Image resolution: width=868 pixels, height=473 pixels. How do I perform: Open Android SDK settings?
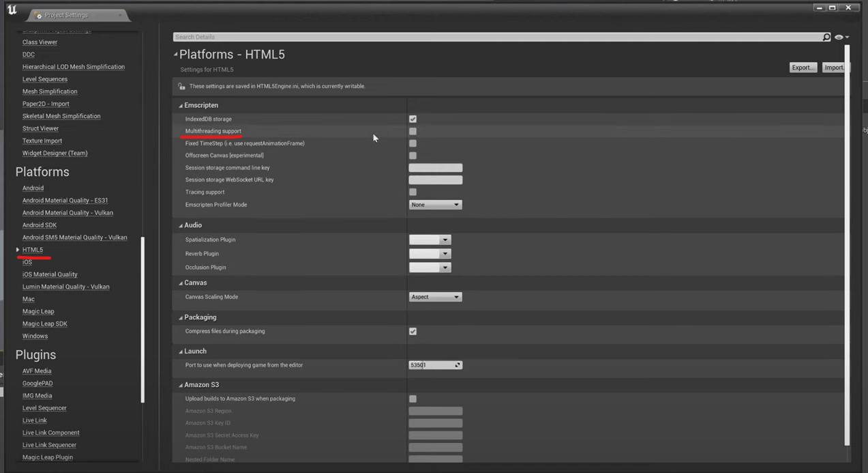tap(40, 225)
